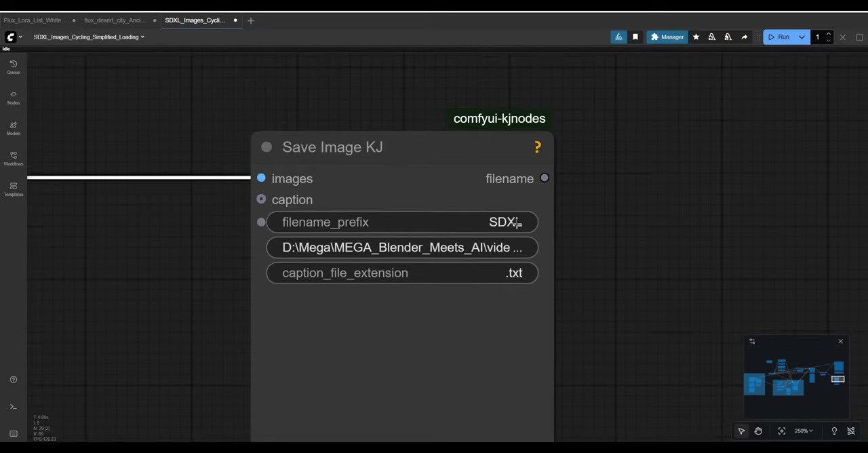Click the 'caption' input label

pyautogui.click(x=292, y=199)
